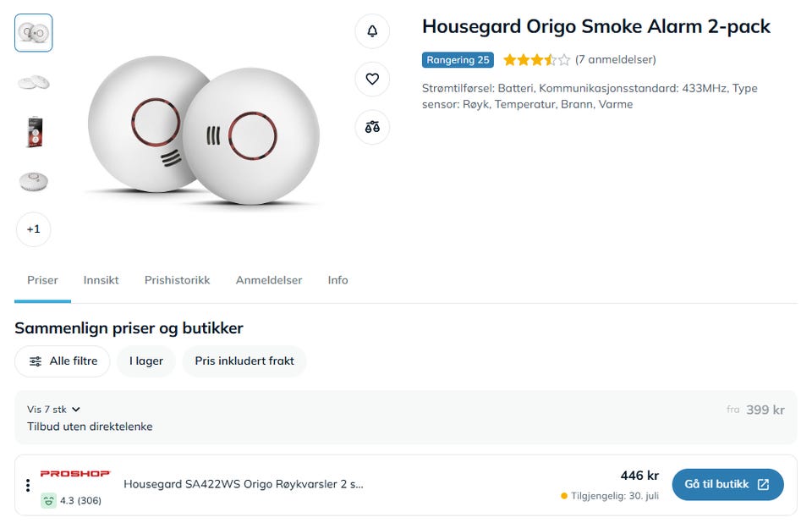
Task: Show more images via +1 button
Action: (34, 229)
